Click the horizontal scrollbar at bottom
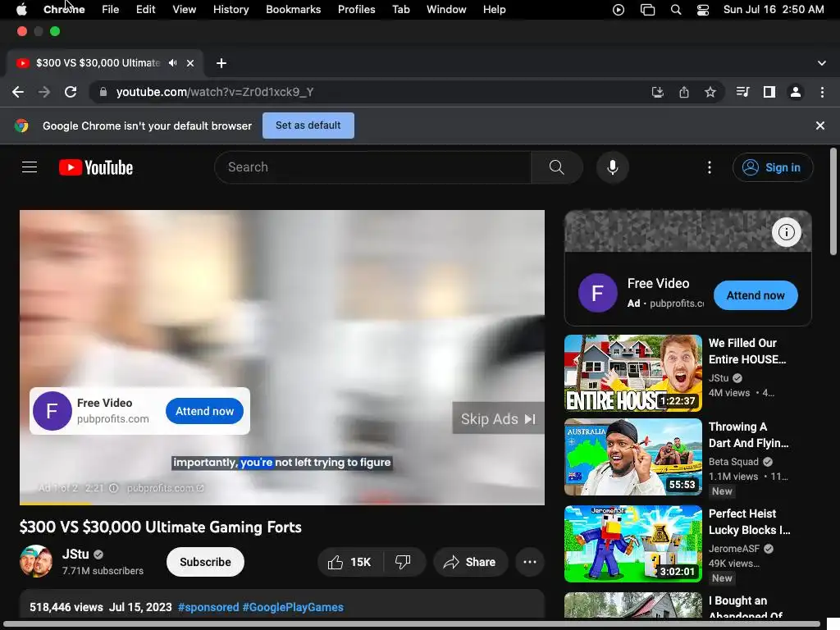 point(410,624)
